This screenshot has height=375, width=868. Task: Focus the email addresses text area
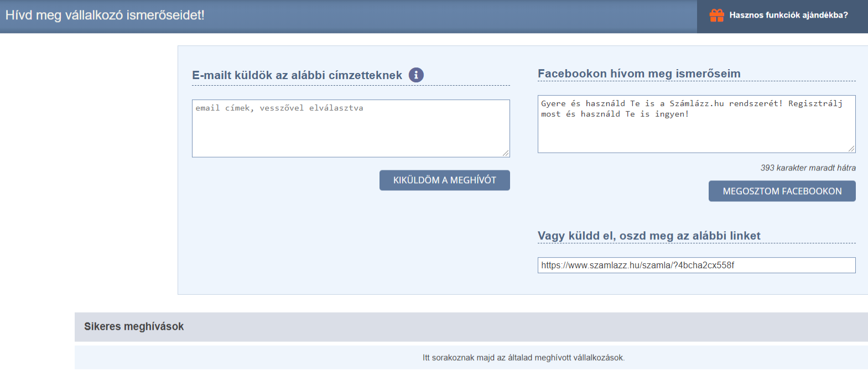click(350, 128)
